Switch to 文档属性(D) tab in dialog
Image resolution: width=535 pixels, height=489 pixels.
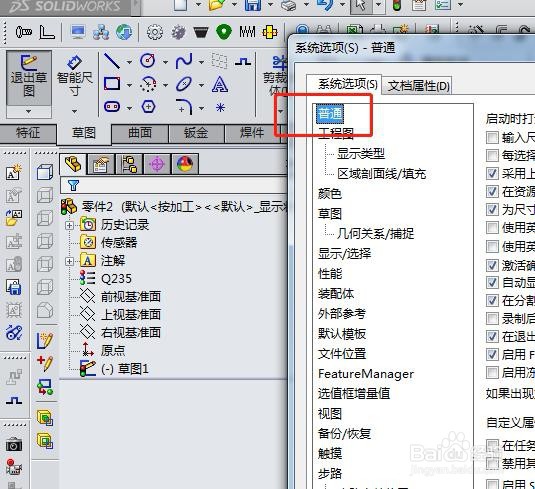418,86
